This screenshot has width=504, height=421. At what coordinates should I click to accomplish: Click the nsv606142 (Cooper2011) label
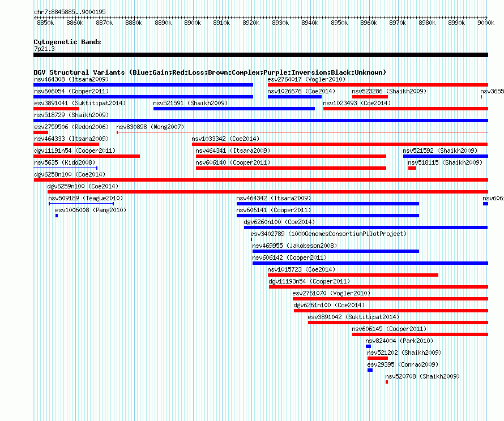289,257
